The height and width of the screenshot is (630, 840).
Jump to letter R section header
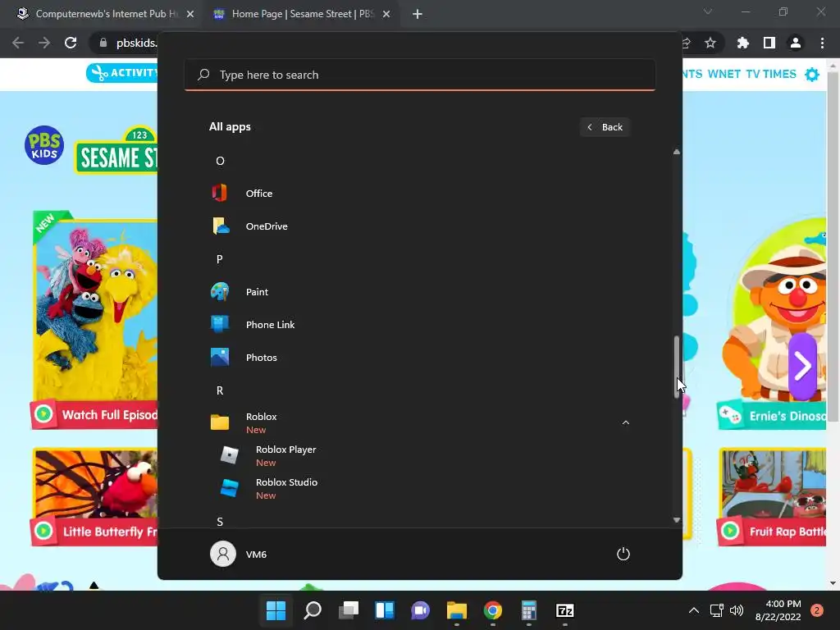(220, 390)
